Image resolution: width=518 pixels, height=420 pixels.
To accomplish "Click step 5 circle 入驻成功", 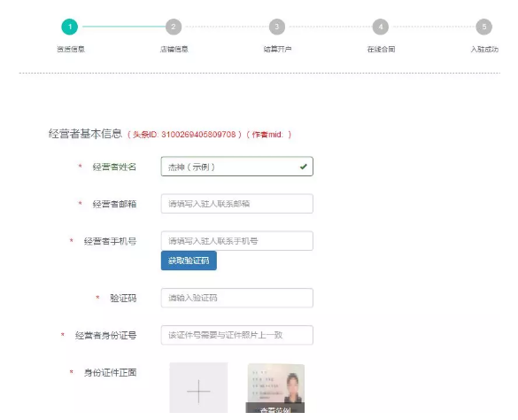I will click(484, 27).
